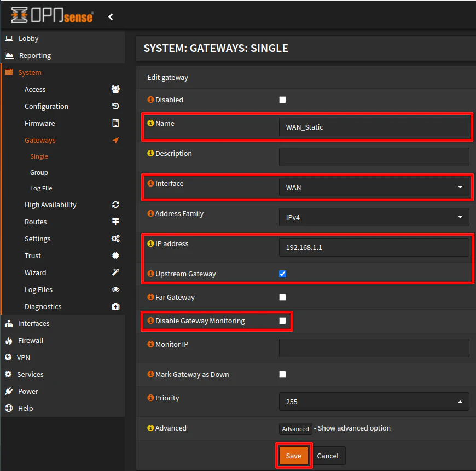Image resolution: width=476 pixels, height=471 pixels.
Task: Click the Gateways arrow icon
Action: coord(115,140)
